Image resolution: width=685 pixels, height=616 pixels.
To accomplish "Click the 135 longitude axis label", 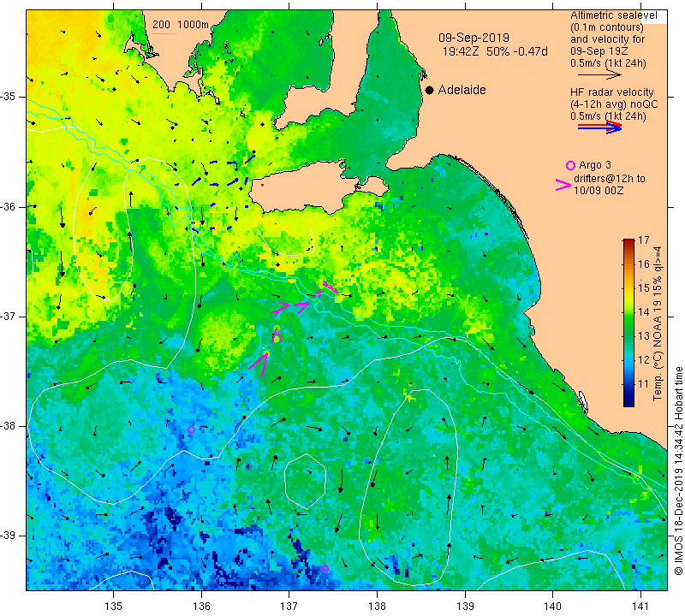I will pyautogui.click(x=114, y=606).
